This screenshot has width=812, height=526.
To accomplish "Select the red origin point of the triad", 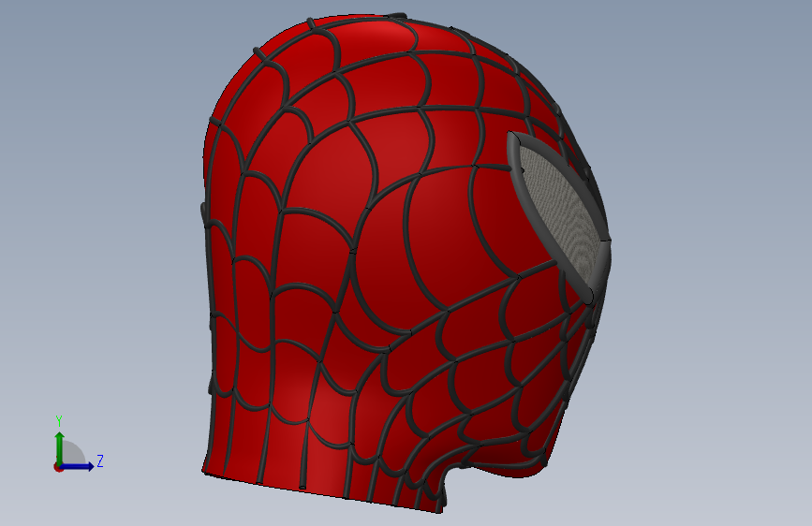I will tap(58, 467).
